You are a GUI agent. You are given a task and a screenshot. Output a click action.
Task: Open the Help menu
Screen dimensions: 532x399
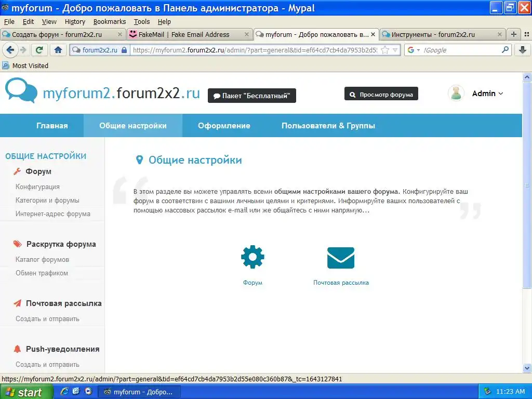164,22
